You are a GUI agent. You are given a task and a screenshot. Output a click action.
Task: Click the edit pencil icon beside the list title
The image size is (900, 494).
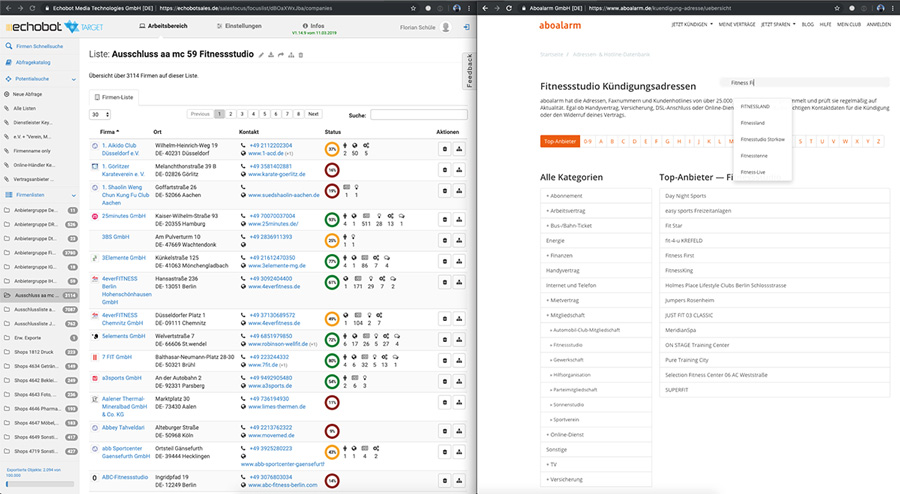261,54
